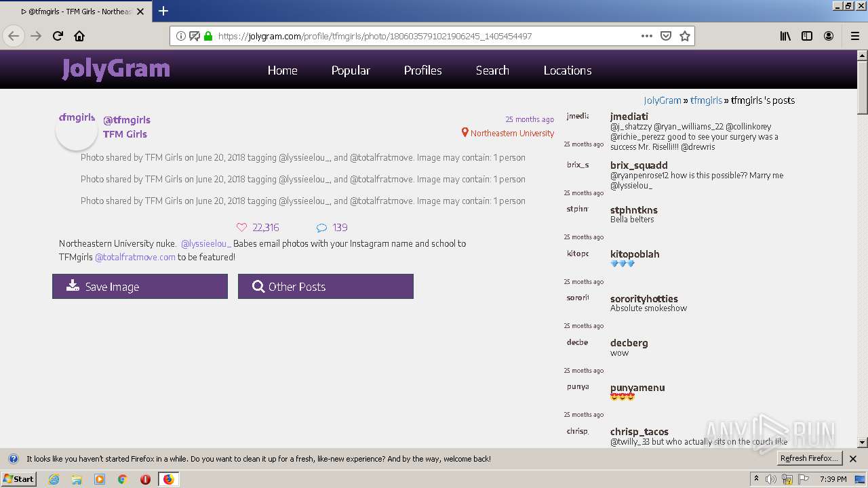The width and height of the screenshot is (868, 488).
Task: Open the Popular menu item
Action: [x=351, y=70]
